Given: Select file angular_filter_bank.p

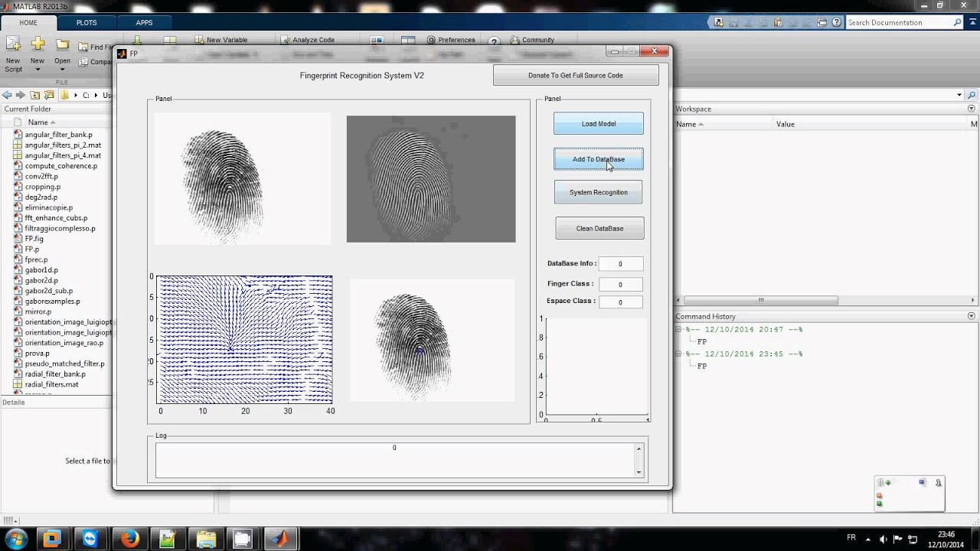Looking at the screenshot, I should point(58,135).
